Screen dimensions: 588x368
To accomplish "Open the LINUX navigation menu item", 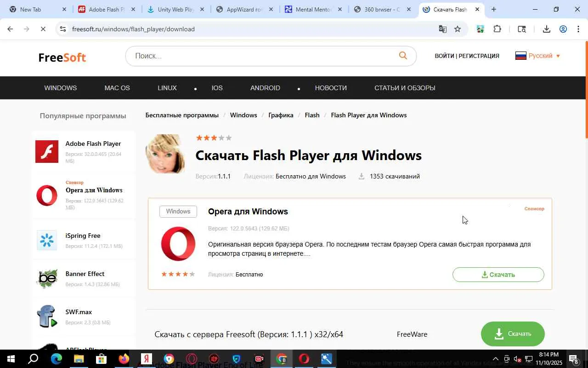I will [x=167, y=88].
